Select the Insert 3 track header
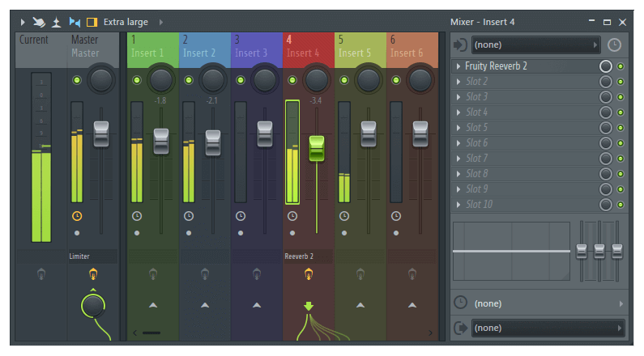The width and height of the screenshot is (644, 356). 256,47
